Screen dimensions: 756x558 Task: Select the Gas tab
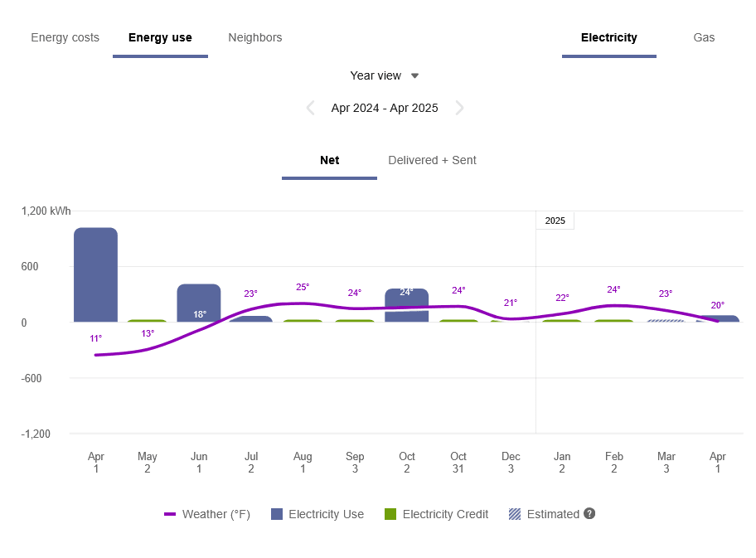point(704,37)
